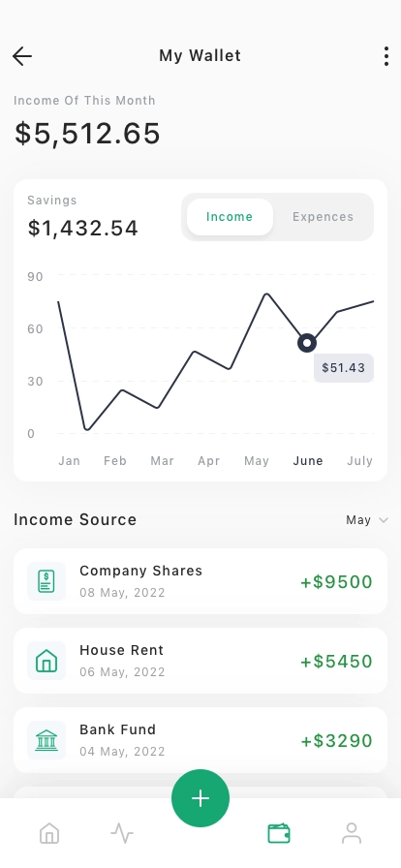Click the chevron next to May
Image resolution: width=401 pixels, height=868 pixels.
(384, 520)
